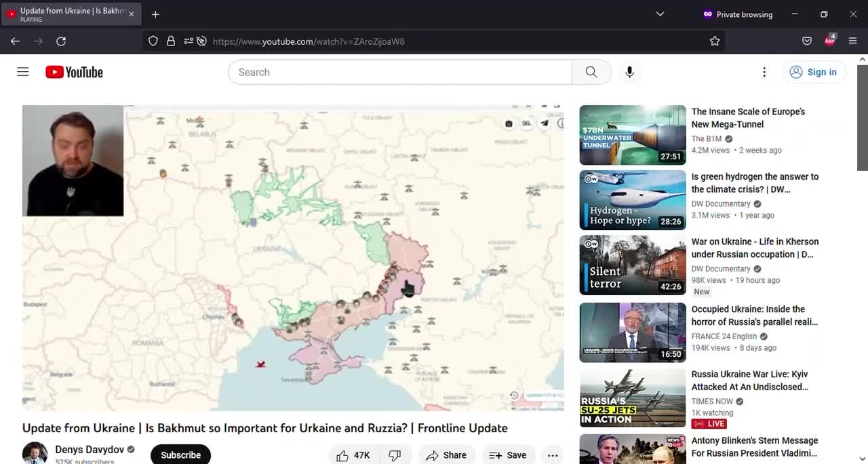Screen dimensions: 868x464
Task: Open Denys Davydov channel avatar
Action: click(35, 453)
